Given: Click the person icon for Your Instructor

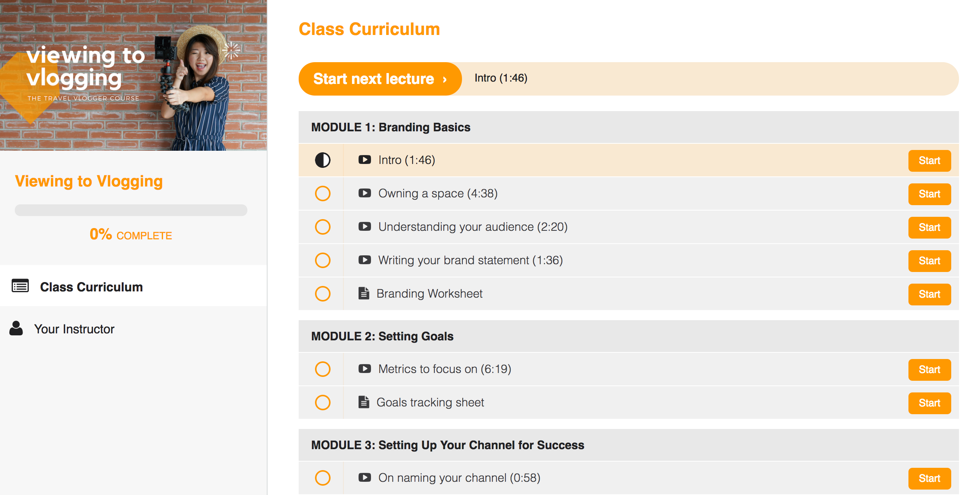Looking at the screenshot, I should click(16, 329).
